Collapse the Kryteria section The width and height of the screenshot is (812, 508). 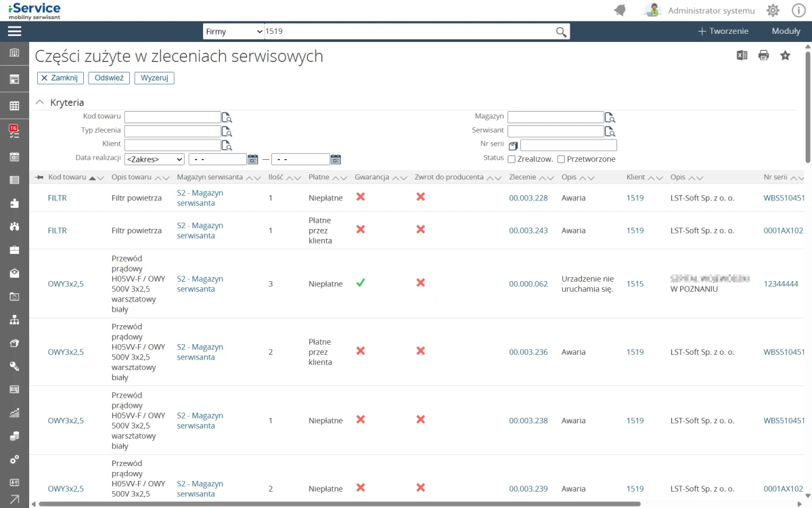pos(40,102)
